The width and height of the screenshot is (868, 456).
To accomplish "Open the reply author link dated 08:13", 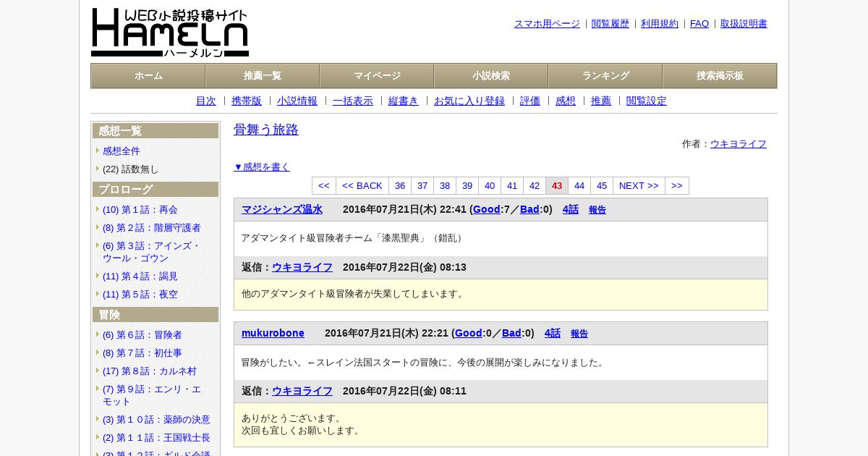I will tap(302, 267).
